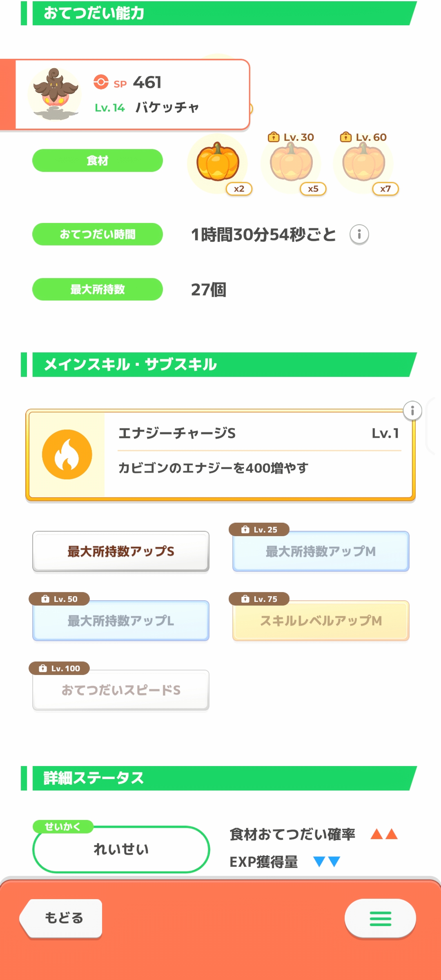This screenshot has width=441, height=980.
Task: Tap the 食材 green label
Action: (98, 160)
